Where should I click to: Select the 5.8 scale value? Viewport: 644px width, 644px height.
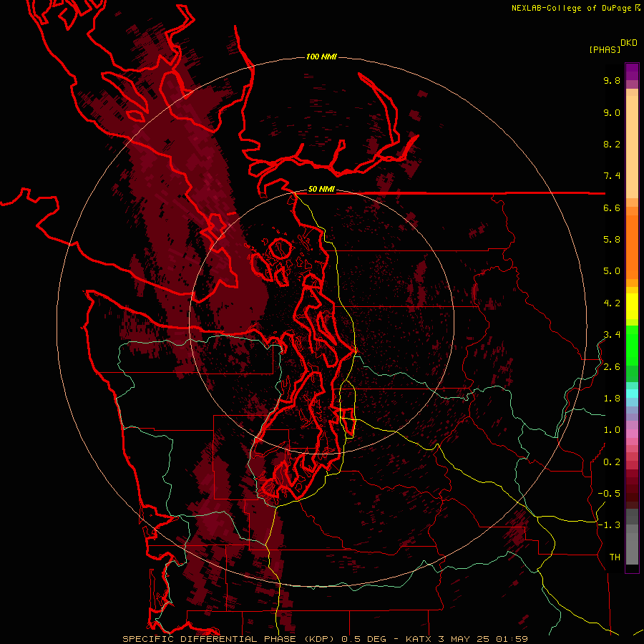click(612, 240)
